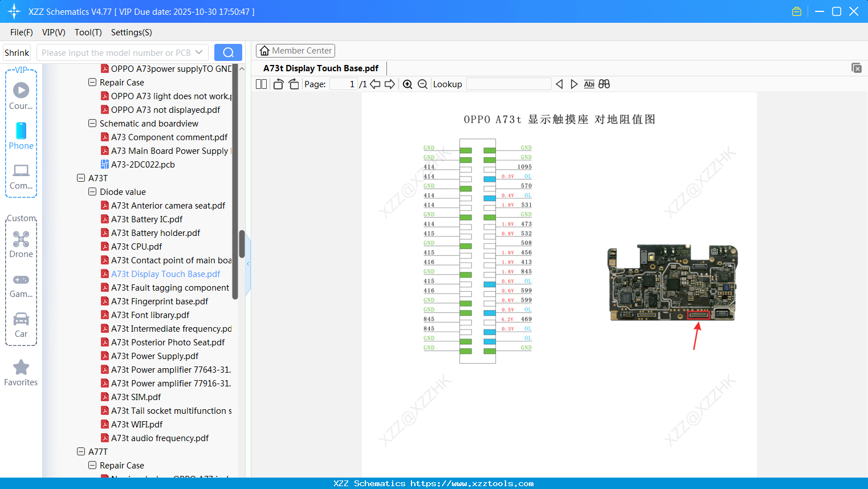Viewport: 868px width, 489px height.
Task: Collapse the Repair Case folder under A73
Action: tap(92, 82)
